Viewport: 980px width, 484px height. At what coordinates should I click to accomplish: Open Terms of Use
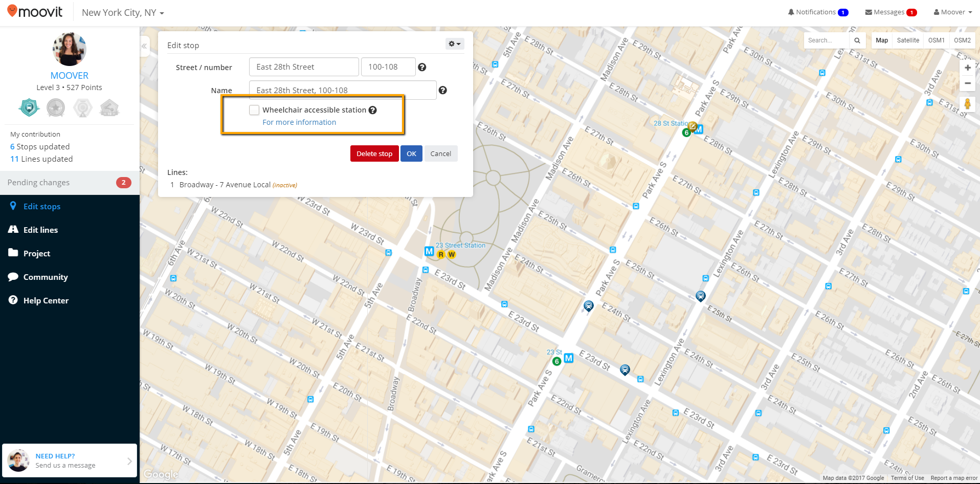[x=907, y=478]
